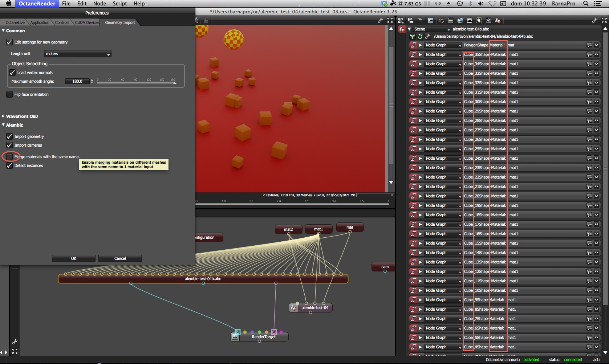This screenshot has width=609, height=364.
Task: Cancel the Preferences dialog
Action: (x=120, y=258)
